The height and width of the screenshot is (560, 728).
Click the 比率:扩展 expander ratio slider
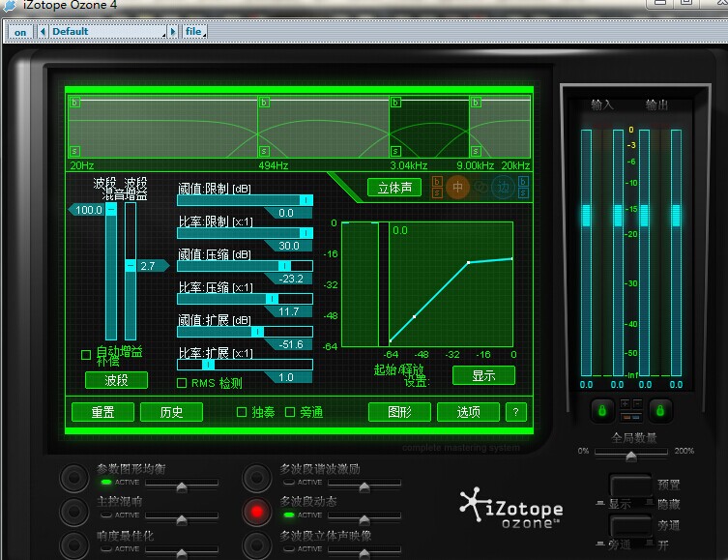tap(246, 365)
